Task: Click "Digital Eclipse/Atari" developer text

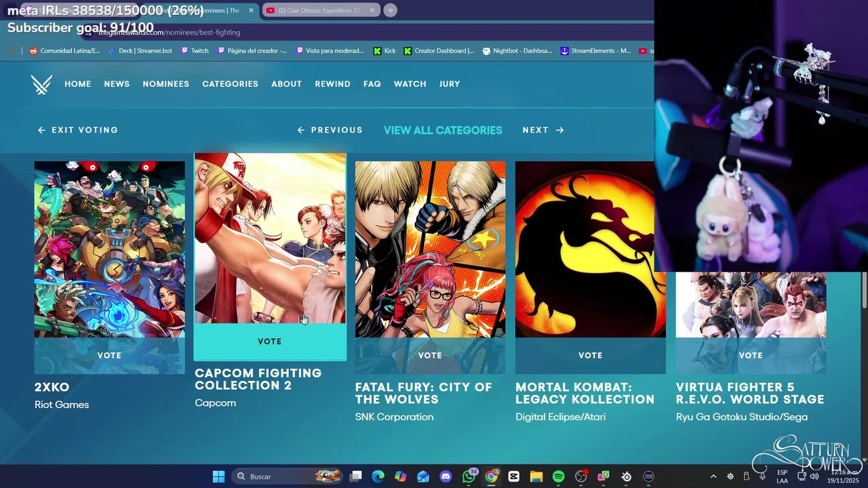Action: 561,417
